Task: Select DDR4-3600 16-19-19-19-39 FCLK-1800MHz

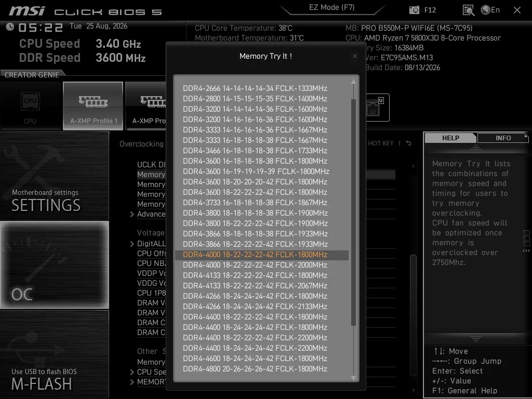Action: click(x=256, y=171)
